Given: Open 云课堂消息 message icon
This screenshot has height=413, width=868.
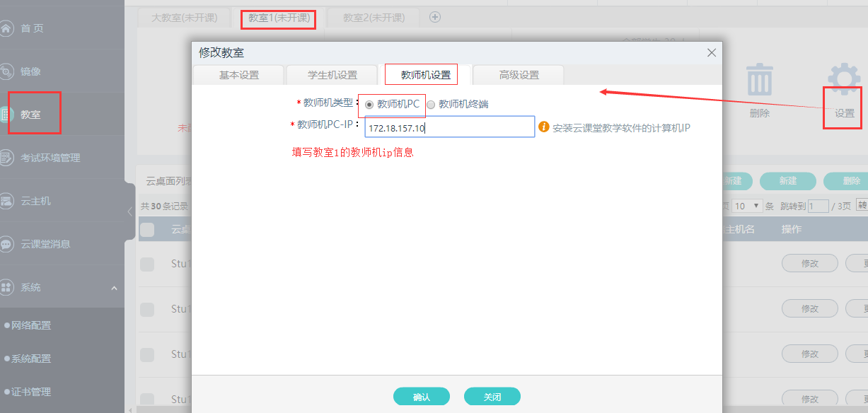Looking at the screenshot, I should coord(6,244).
